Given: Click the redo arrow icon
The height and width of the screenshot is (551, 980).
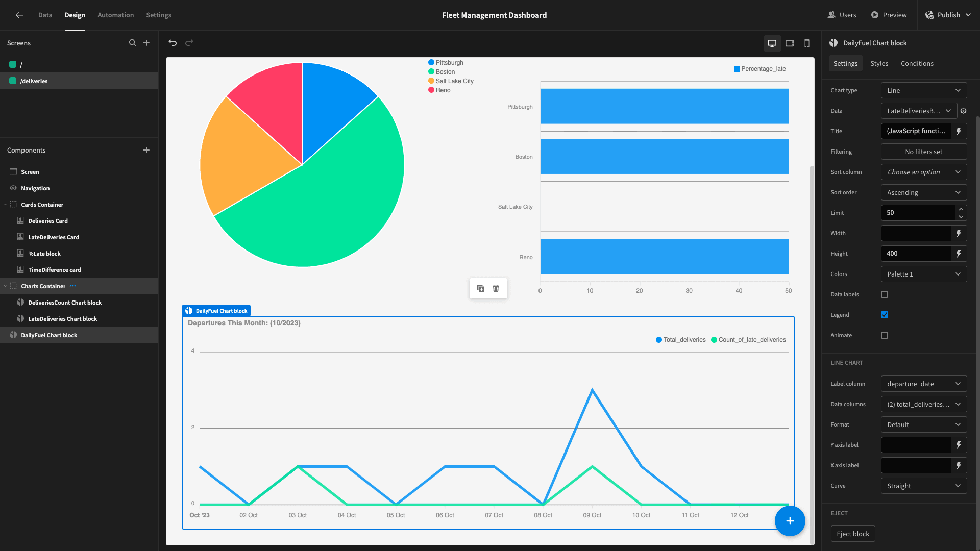Looking at the screenshot, I should click(x=189, y=43).
